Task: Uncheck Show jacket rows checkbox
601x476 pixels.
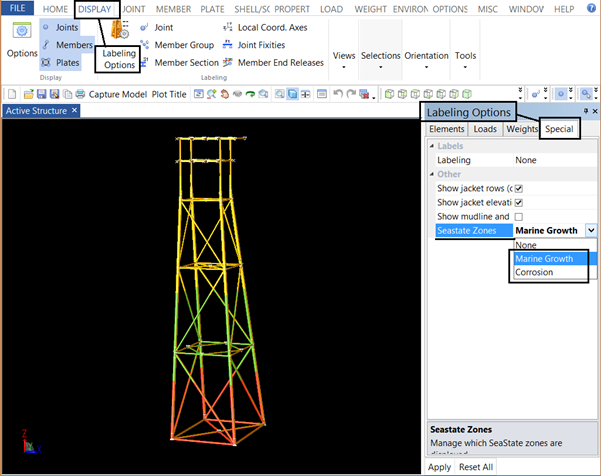Action: tap(518, 188)
